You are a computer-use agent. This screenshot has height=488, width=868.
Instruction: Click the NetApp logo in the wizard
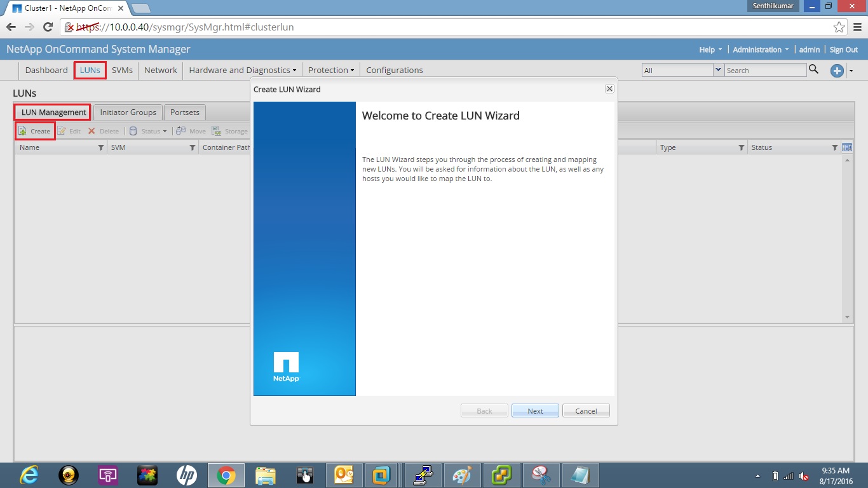tap(286, 367)
